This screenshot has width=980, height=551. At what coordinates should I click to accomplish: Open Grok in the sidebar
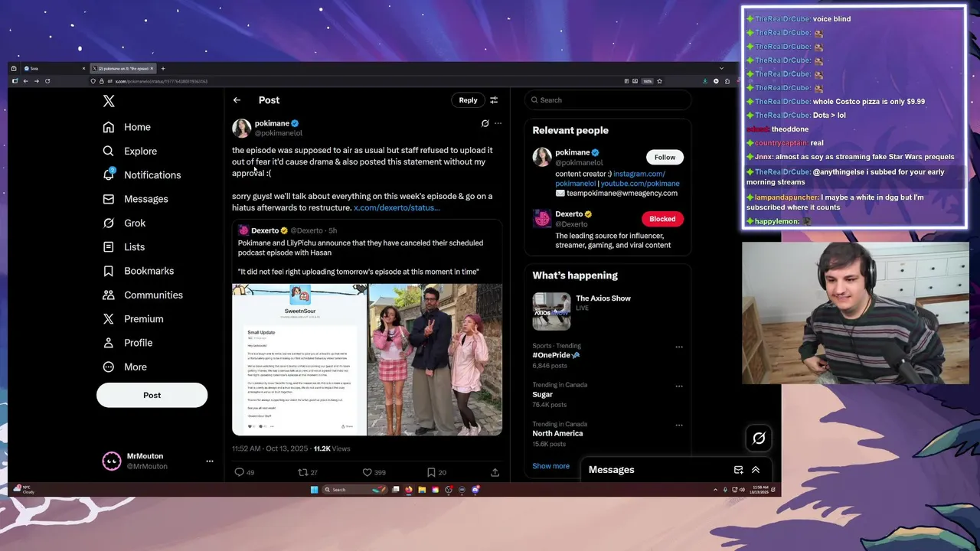(124, 223)
